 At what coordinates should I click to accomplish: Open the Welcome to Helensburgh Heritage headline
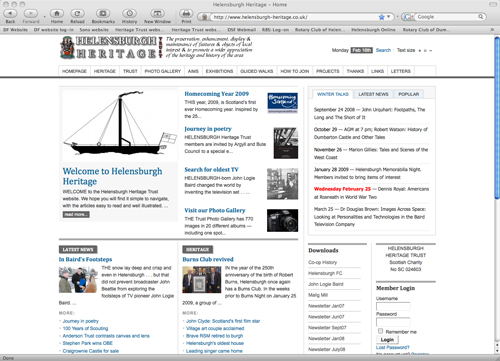pos(113,176)
